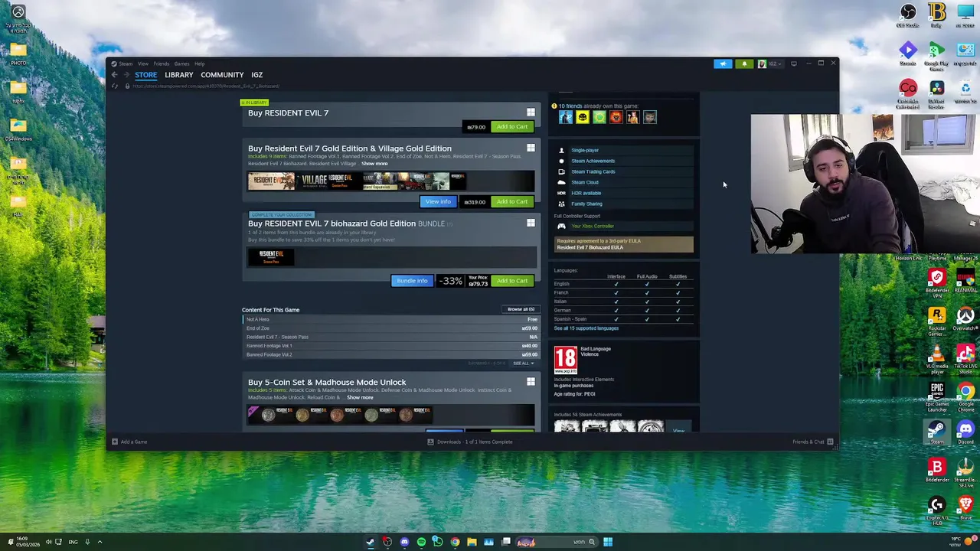The image size is (980, 551).
Task: Show more items in Gold Edition & Village bundle
Action: pyautogui.click(x=374, y=164)
